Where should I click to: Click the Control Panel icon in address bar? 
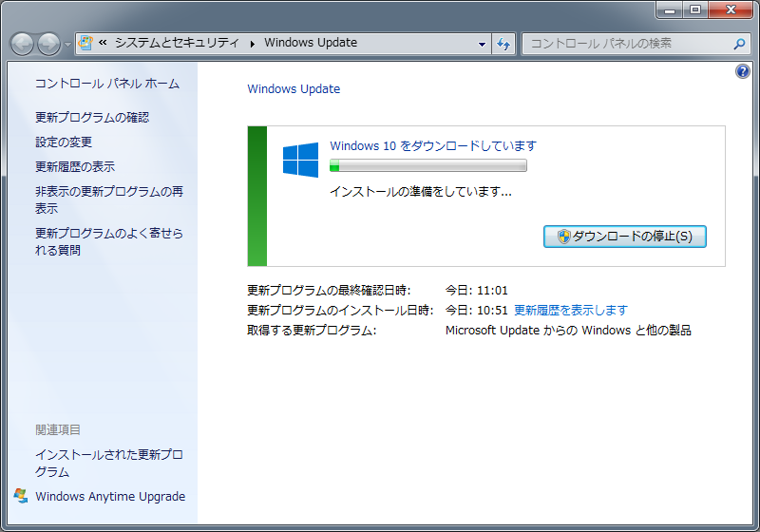(x=85, y=43)
